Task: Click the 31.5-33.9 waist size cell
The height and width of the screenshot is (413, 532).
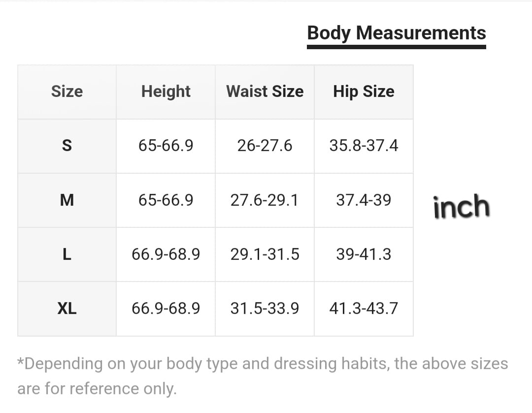Action: coord(265,309)
